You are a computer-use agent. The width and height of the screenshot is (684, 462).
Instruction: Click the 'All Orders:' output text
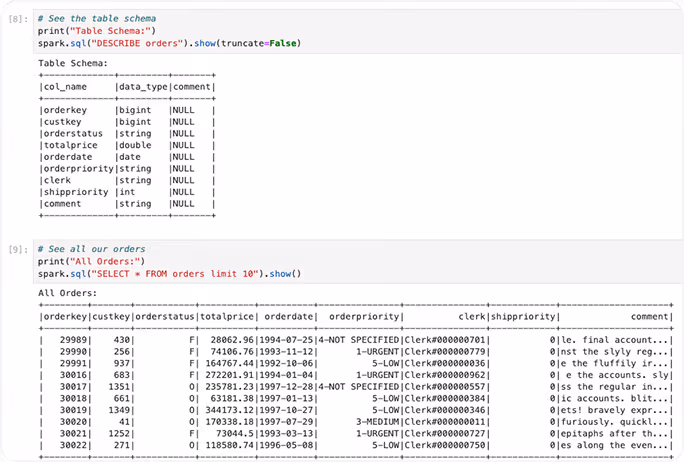[x=67, y=293]
